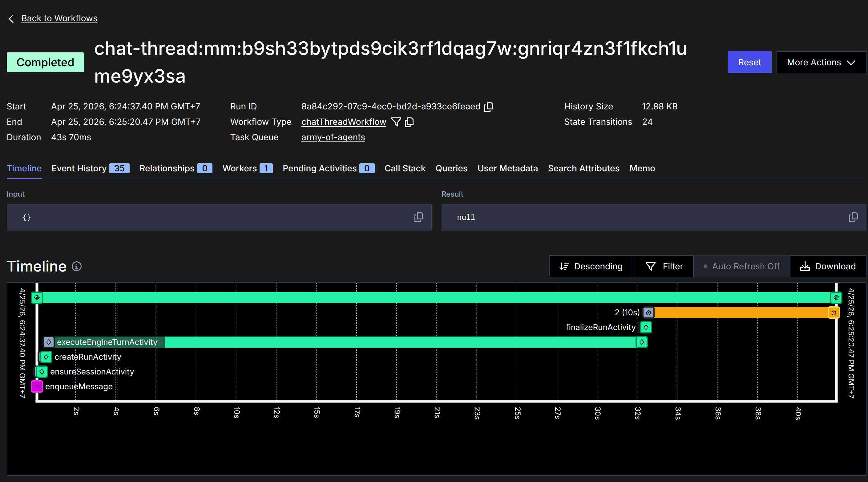Image resolution: width=868 pixels, height=482 pixels.
Task: Open the Memo tab
Action: 642,168
